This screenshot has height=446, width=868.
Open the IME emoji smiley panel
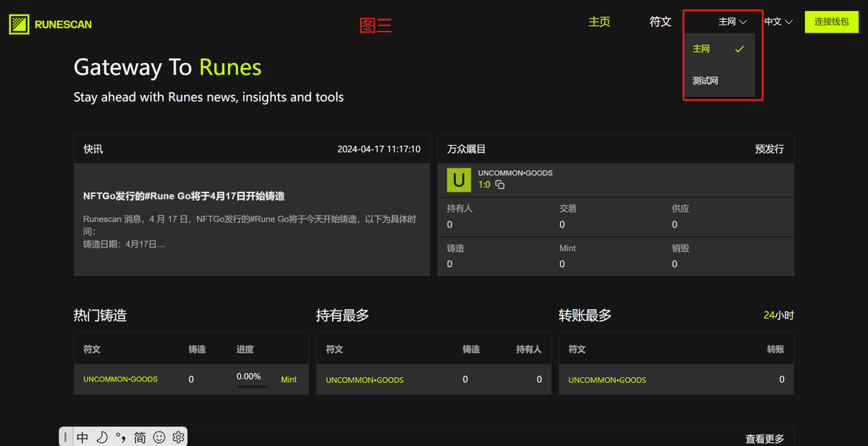159,437
